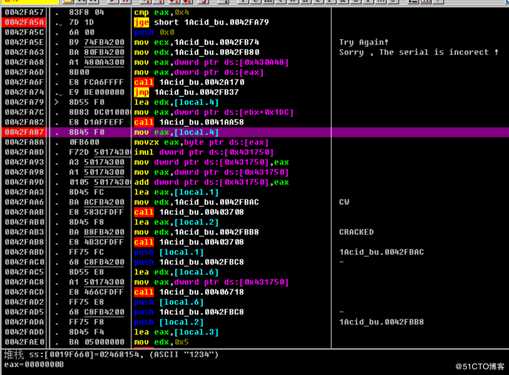Image resolution: width=509 pixels, height=375 pixels.
Task: Select address 0042FAD5
Action: pyautogui.click(x=24, y=312)
